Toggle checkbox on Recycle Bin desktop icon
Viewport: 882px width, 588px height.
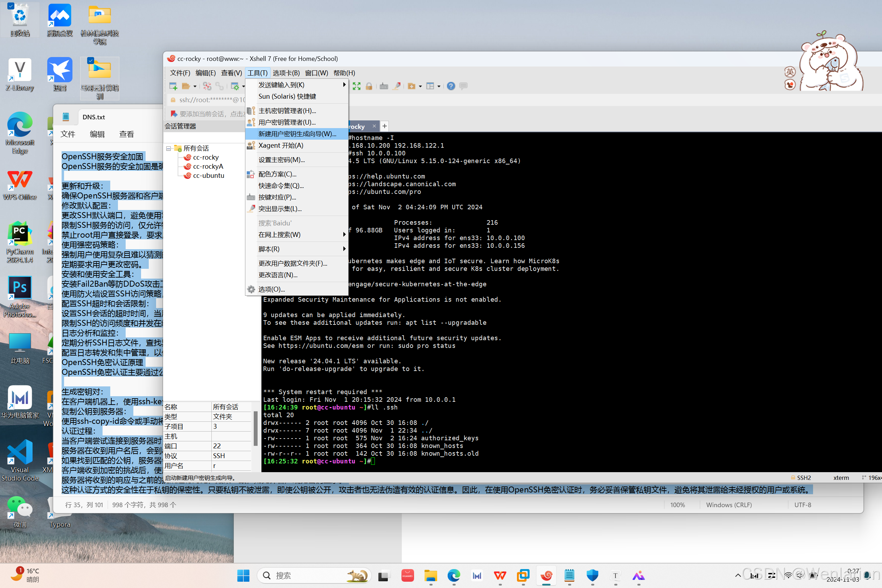tap(11, 6)
